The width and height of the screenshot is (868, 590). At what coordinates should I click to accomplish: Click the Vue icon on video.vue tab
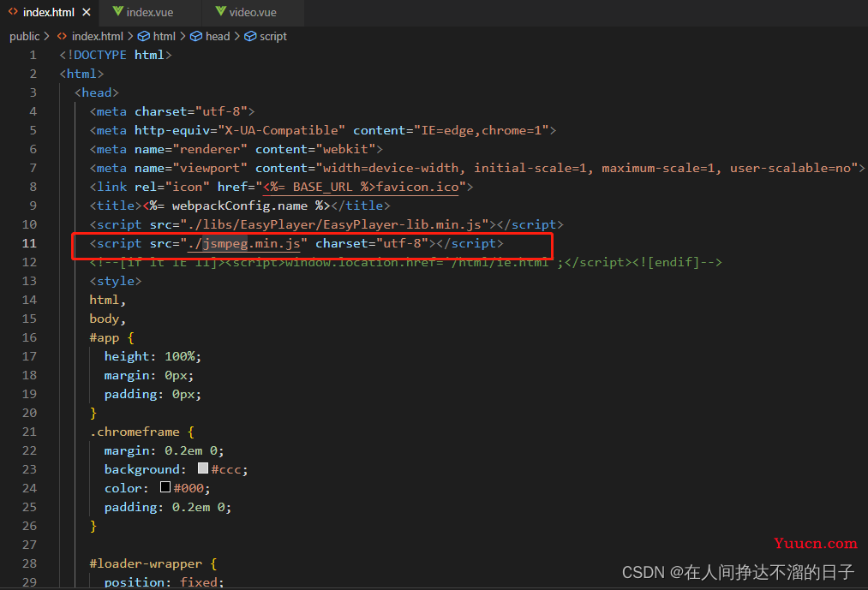220,12
